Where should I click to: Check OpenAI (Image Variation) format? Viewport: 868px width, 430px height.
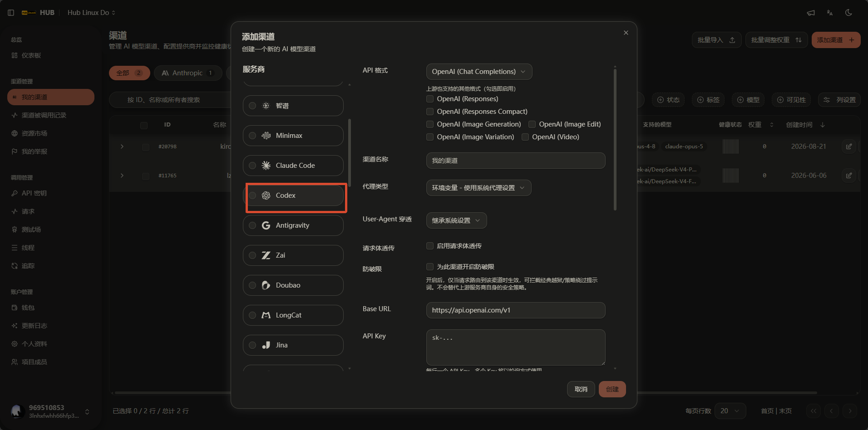point(430,137)
